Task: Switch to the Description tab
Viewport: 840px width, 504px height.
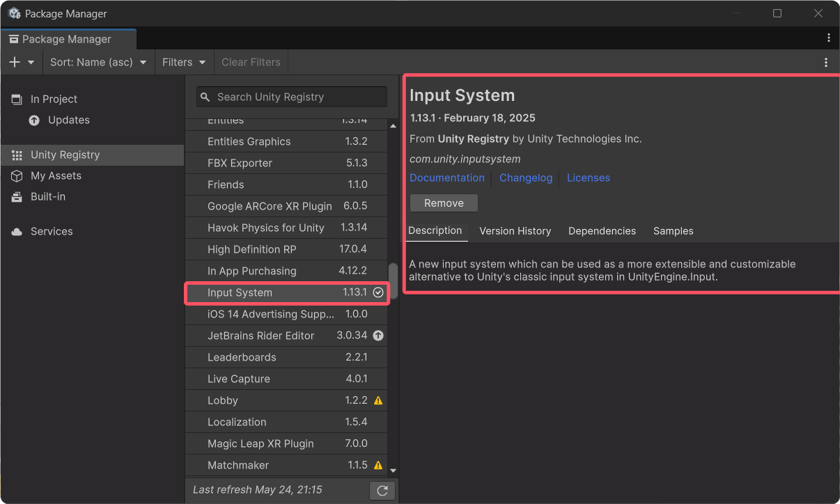Action: pos(435,230)
